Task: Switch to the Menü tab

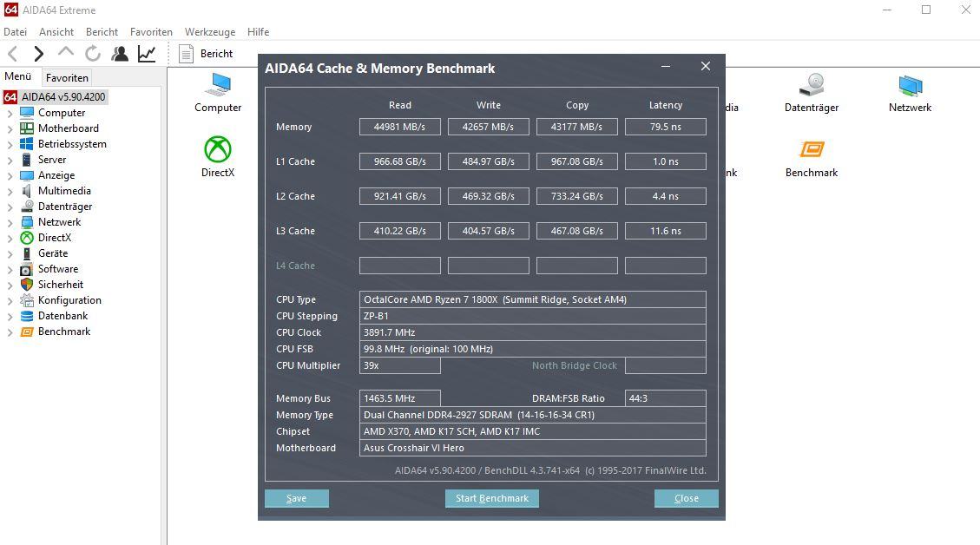Action: (18, 76)
